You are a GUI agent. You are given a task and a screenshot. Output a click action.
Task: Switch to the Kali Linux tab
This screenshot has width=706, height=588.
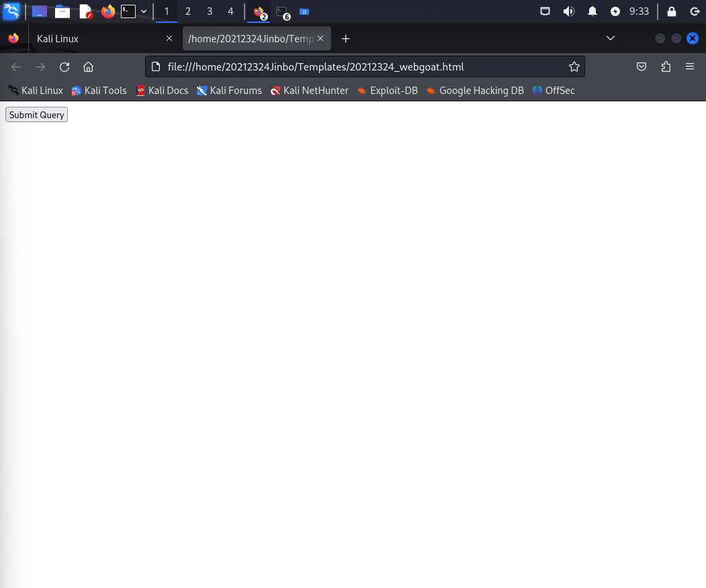[x=105, y=39]
